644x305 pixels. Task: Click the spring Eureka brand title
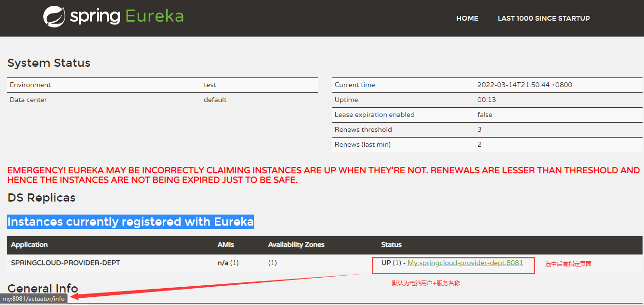point(127,16)
